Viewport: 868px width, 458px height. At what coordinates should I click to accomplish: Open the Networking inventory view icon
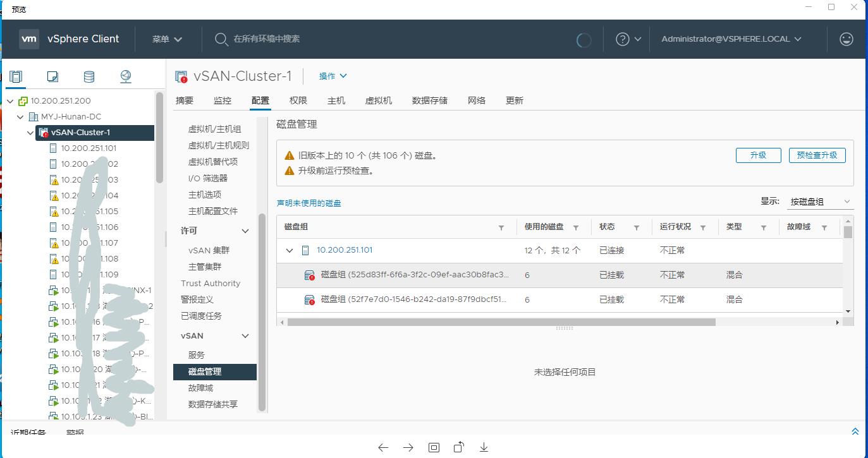tap(126, 76)
